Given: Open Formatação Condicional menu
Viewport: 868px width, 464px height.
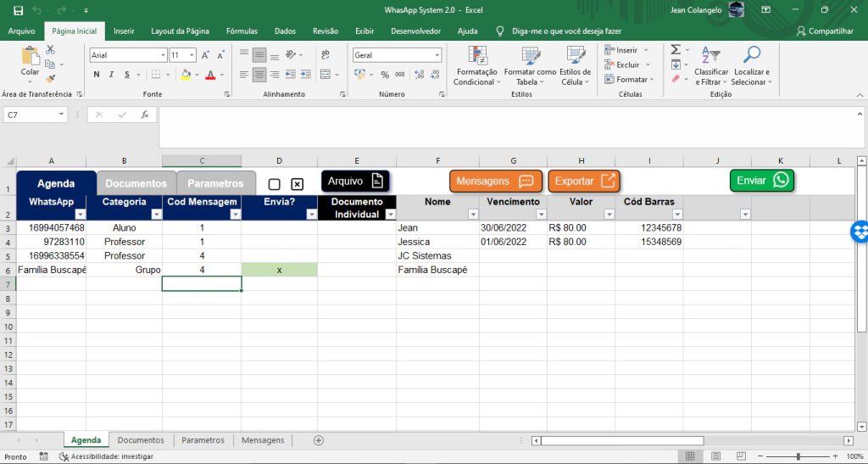Looking at the screenshot, I should pos(476,66).
